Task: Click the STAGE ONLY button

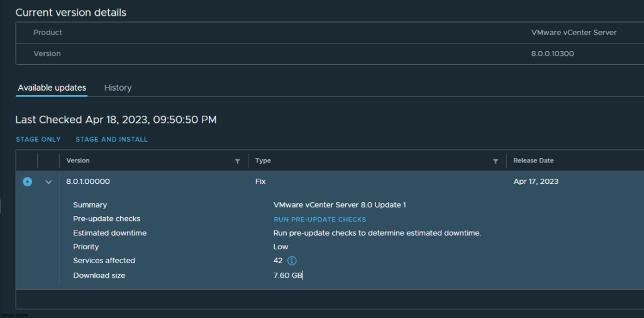Action: pyautogui.click(x=38, y=139)
